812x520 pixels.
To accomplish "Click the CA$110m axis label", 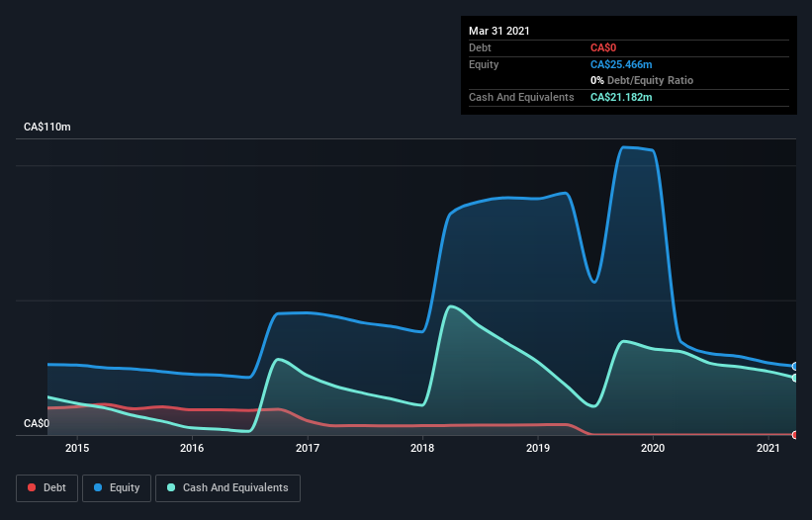I will tap(47, 127).
